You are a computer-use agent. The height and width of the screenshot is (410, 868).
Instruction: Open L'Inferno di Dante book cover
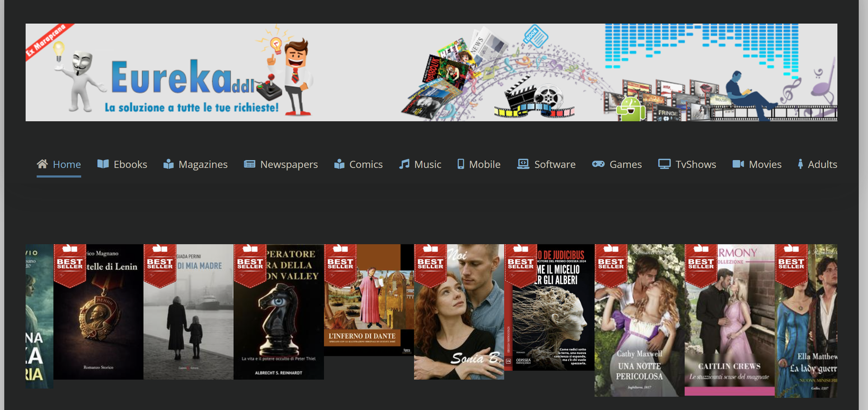[369, 304]
